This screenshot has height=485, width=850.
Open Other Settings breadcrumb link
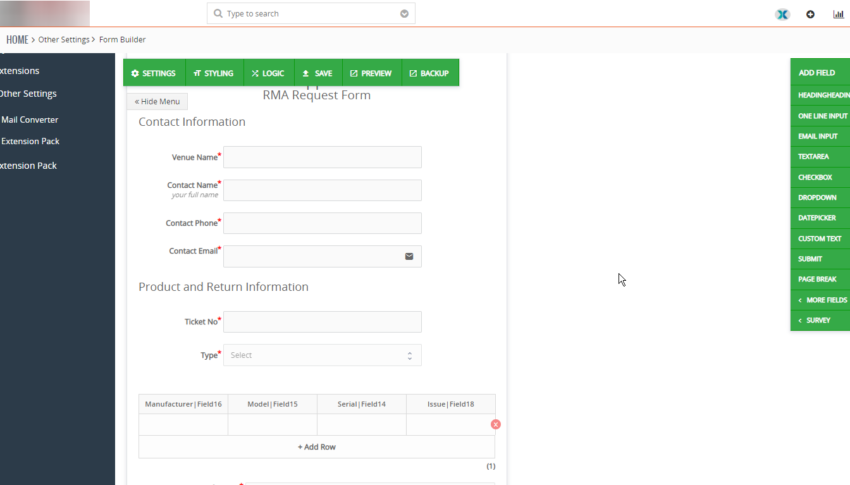[x=63, y=40]
